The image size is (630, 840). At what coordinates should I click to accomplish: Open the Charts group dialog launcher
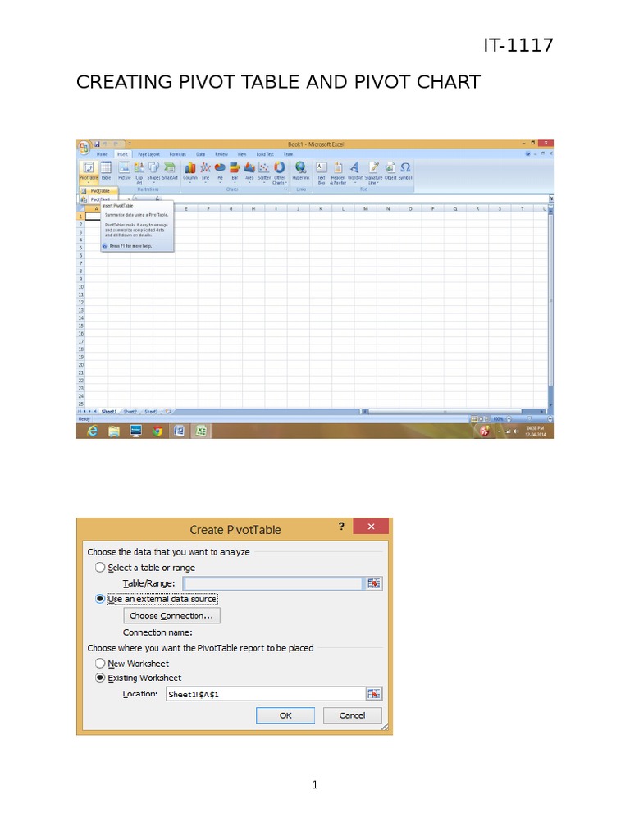(x=285, y=189)
